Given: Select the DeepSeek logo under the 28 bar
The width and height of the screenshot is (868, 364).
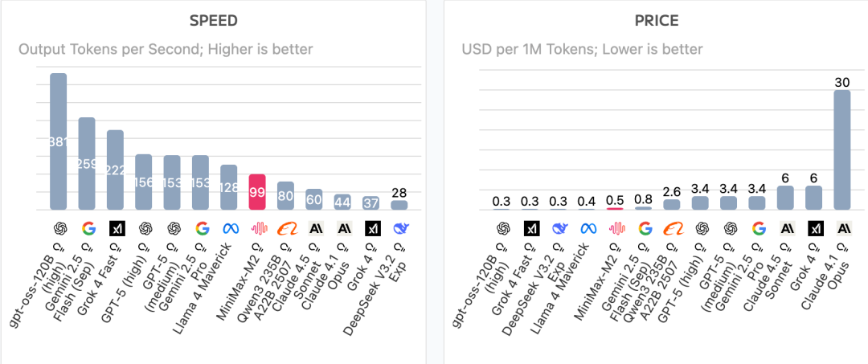Looking at the screenshot, I should [399, 228].
